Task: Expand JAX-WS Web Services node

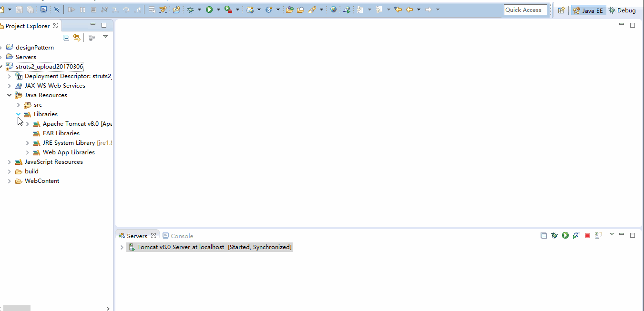Action: (9, 86)
